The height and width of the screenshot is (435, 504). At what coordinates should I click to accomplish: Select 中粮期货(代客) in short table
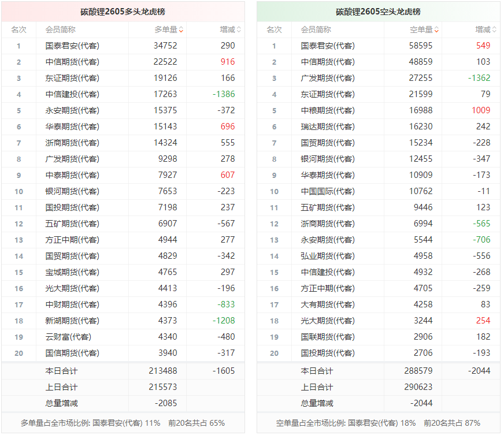(x=328, y=110)
